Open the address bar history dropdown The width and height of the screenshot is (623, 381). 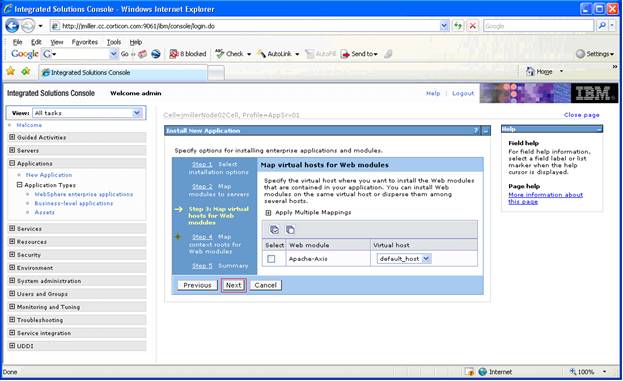point(444,26)
